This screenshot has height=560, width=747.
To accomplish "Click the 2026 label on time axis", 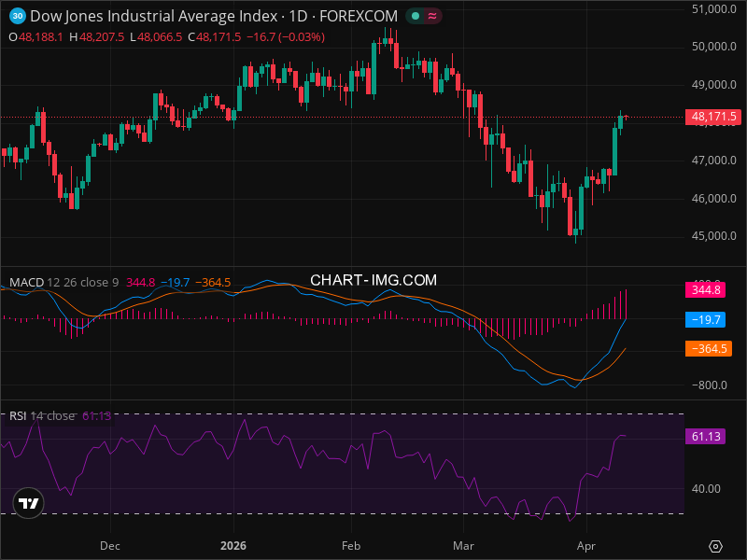I will [x=233, y=546].
